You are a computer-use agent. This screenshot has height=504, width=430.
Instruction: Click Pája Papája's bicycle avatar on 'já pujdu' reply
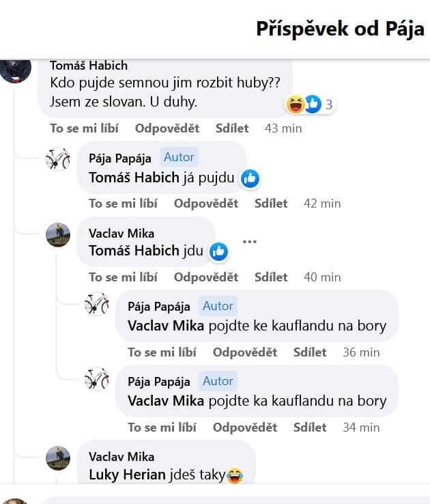[x=58, y=159]
